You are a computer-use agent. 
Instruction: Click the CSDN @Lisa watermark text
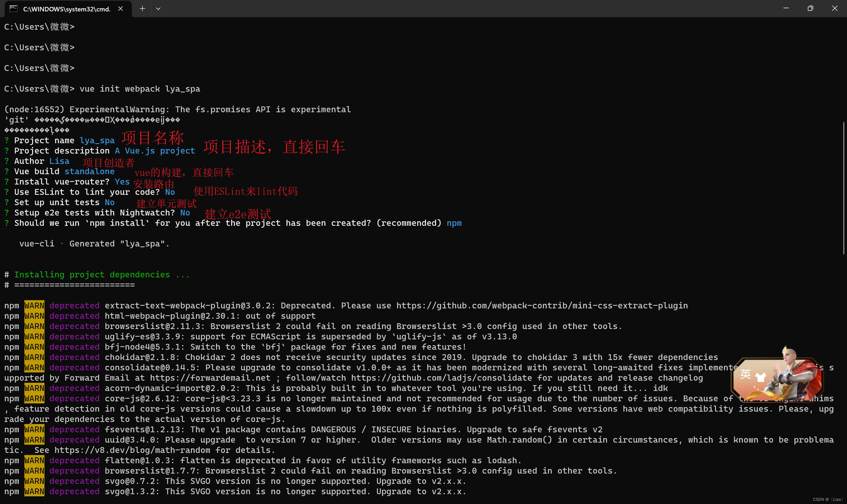click(x=827, y=499)
